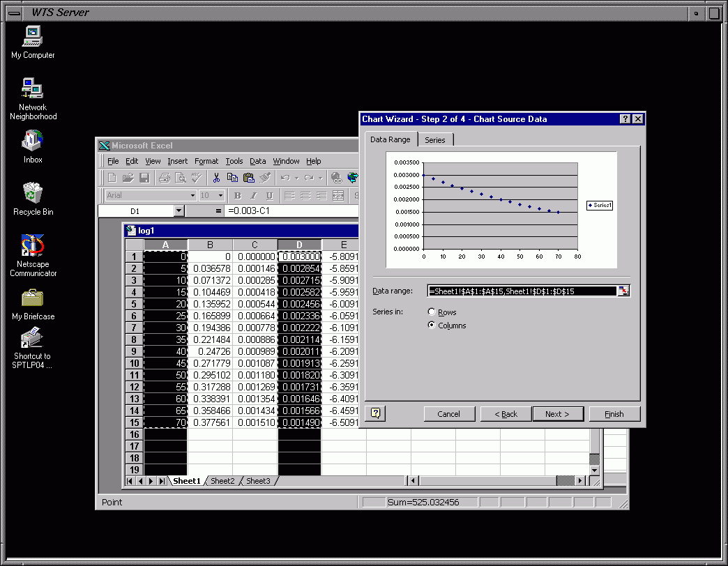Click the Cancel button in Chart Wizard
Screen dimensions: 728x566
coord(449,414)
